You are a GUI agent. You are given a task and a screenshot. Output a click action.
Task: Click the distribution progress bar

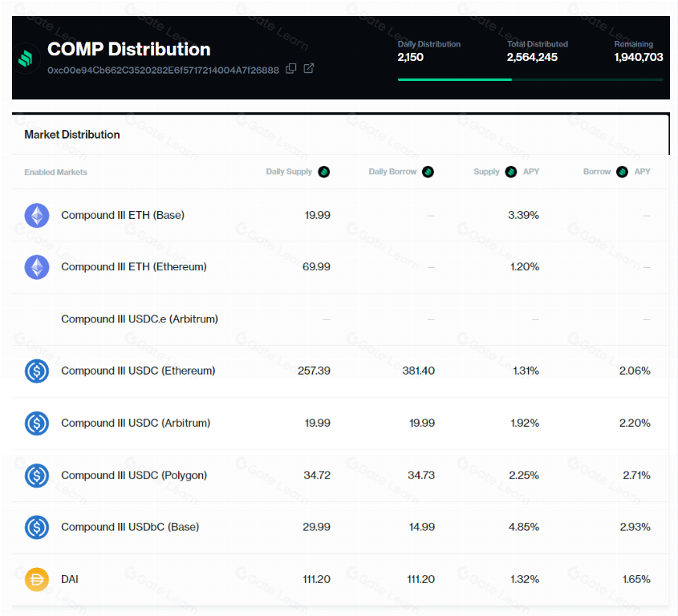[x=530, y=79]
